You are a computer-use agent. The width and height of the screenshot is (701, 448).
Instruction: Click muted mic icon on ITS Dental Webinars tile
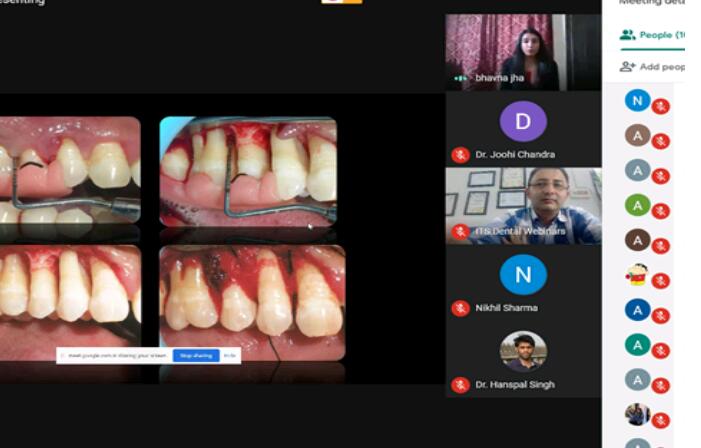coord(460,232)
